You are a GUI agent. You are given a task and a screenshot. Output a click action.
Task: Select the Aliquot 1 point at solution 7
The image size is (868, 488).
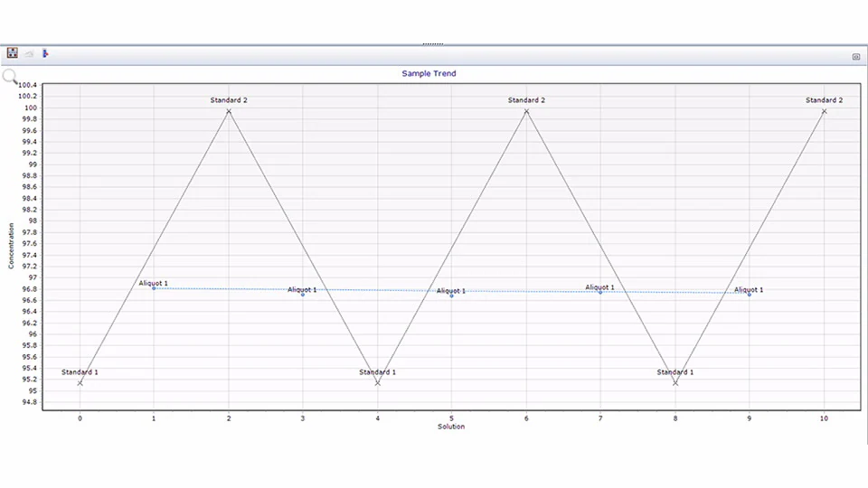[x=600, y=292]
